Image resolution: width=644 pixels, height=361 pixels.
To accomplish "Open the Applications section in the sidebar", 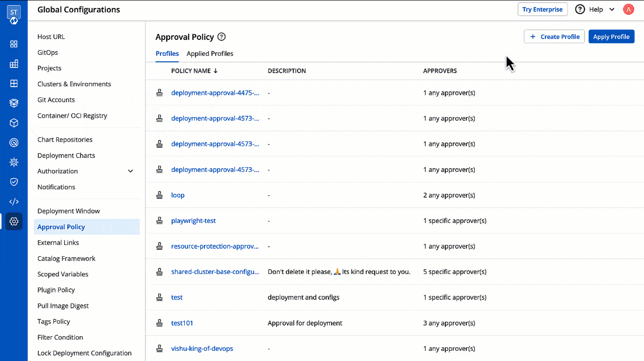I will pos(14,44).
